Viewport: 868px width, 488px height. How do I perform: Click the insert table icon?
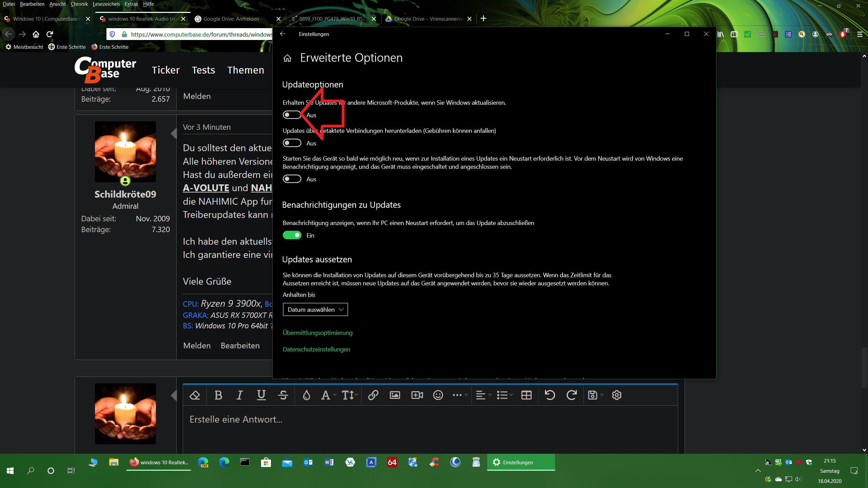526,395
